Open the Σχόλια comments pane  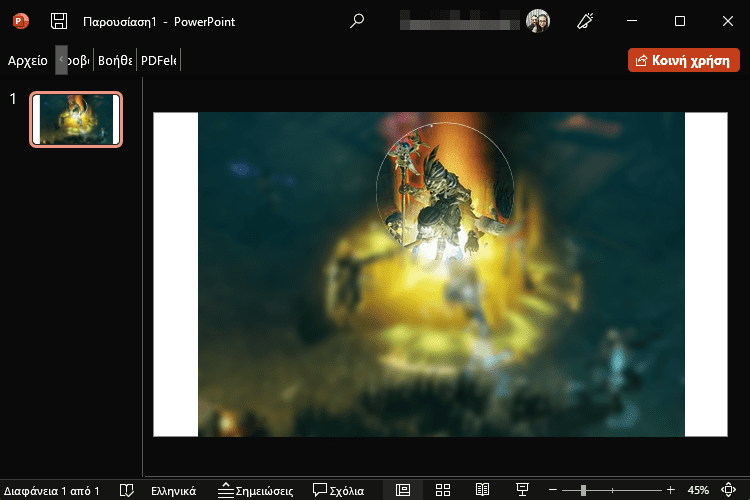coord(339,490)
